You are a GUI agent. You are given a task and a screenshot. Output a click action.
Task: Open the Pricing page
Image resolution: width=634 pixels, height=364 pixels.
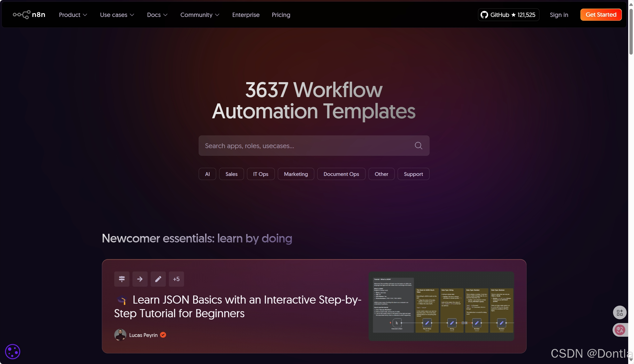281,15
